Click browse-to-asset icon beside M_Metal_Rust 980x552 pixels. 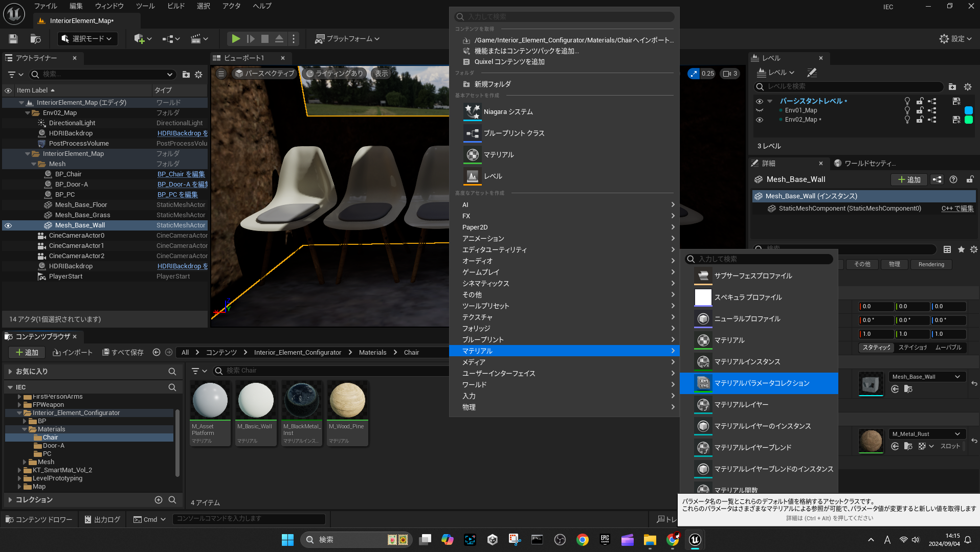point(908,446)
